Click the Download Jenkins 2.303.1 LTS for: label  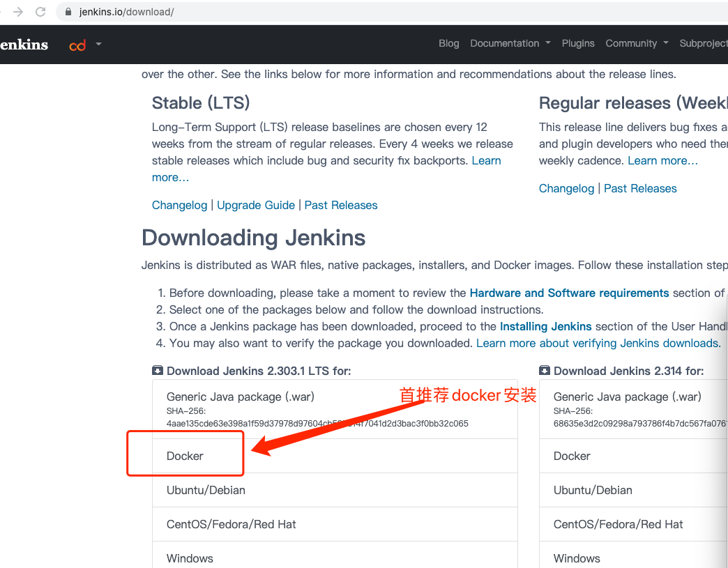[259, 371]
